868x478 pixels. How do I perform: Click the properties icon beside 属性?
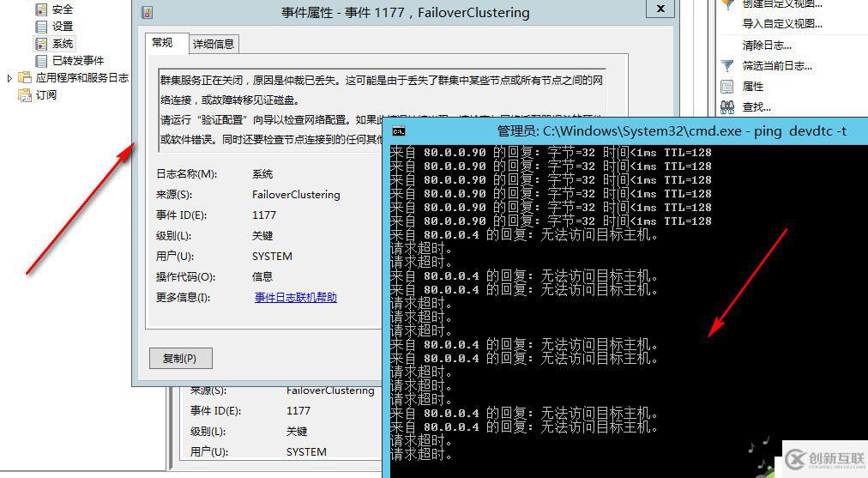(x=727, y=87)
